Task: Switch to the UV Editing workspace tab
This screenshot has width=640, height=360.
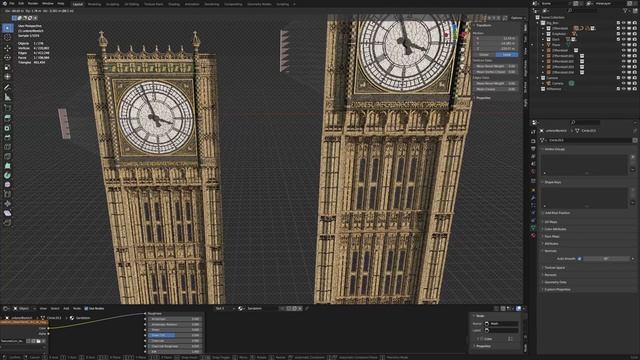Action: pyautogui.click(x=131, y=4)
